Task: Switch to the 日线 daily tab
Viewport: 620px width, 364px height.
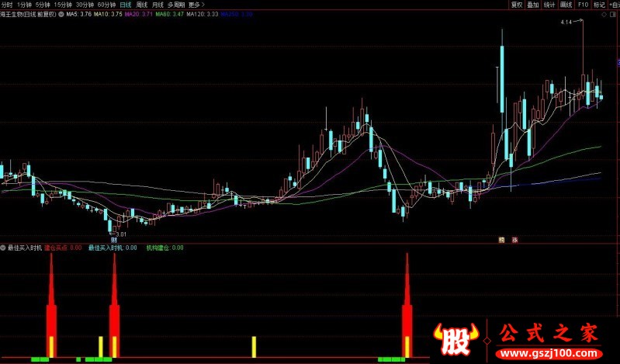Action: (x=126, y=5)
